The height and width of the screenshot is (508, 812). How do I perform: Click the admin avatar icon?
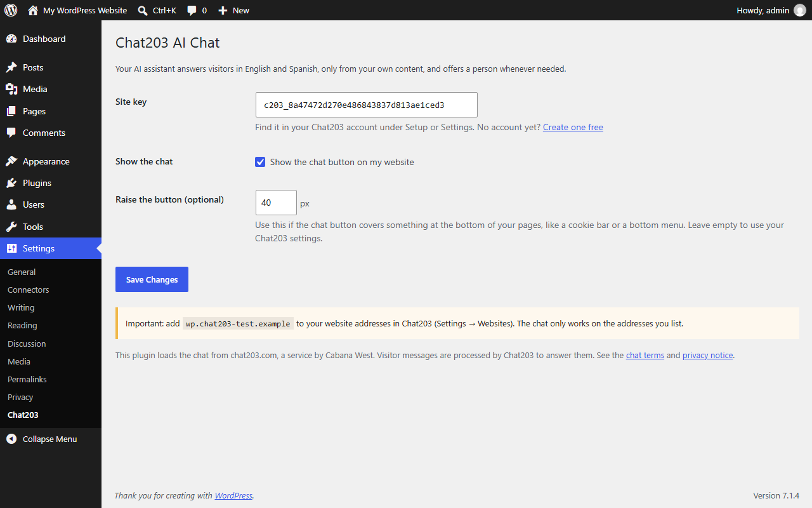[800, 10]
